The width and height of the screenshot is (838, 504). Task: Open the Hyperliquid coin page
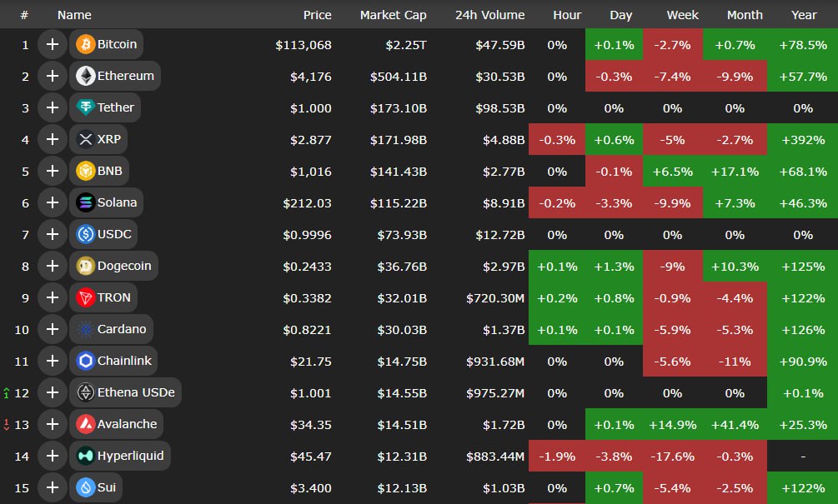click(x=130, y=456)
